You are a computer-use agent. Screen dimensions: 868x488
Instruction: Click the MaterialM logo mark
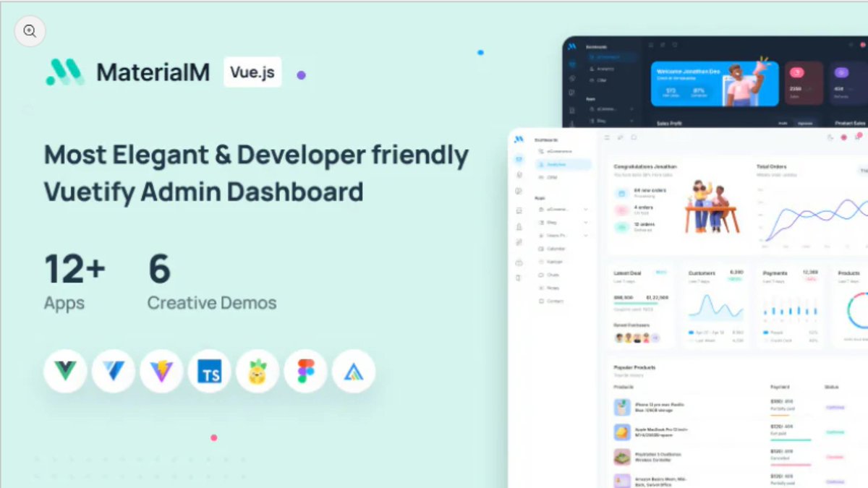65,72
